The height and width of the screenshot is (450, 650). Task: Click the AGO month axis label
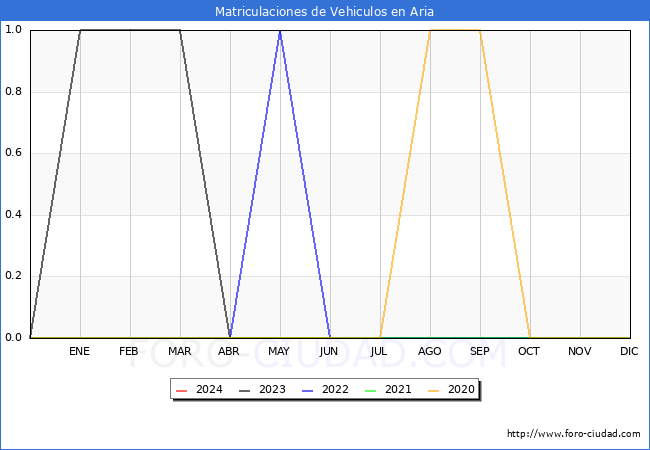tap(429, 351)
